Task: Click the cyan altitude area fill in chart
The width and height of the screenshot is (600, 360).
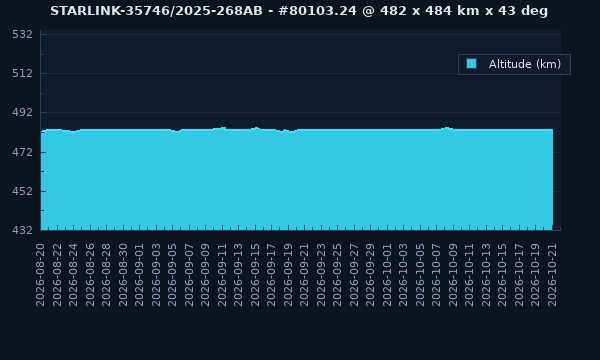Action: pos(297,179)
